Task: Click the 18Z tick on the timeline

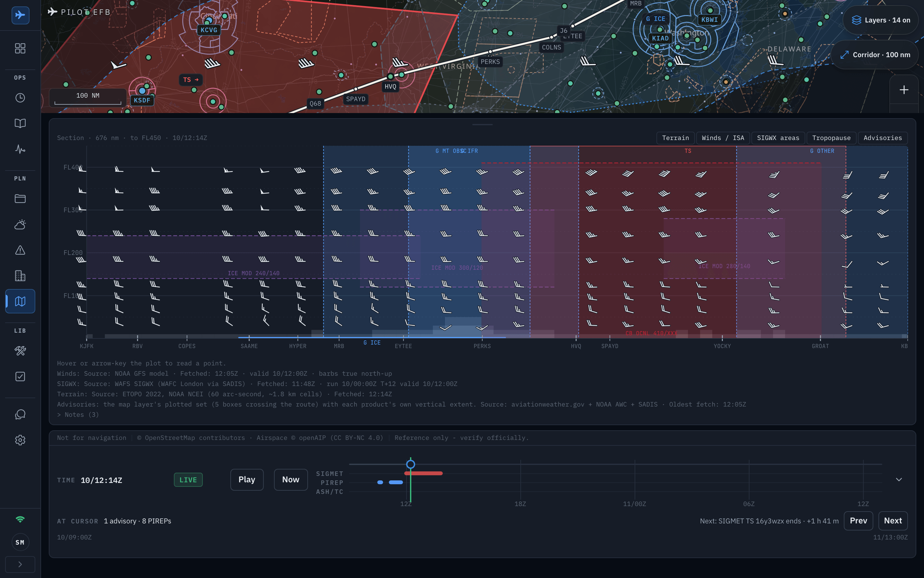Action: pyautogui.click(x=520, y=504)
